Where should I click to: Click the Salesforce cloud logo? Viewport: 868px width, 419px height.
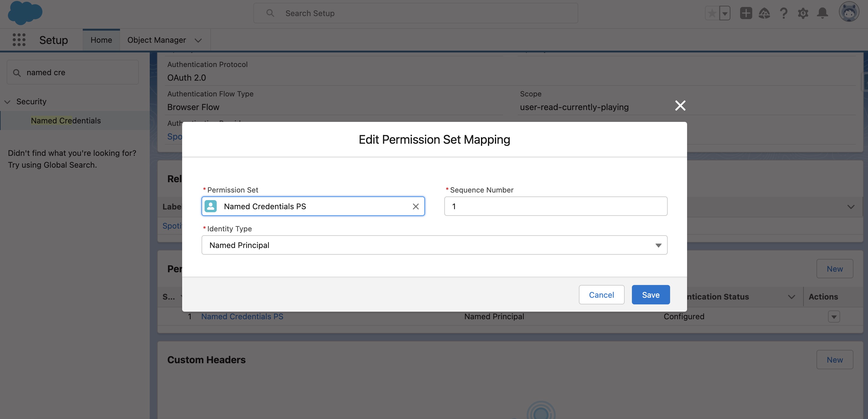click(25, 13)
